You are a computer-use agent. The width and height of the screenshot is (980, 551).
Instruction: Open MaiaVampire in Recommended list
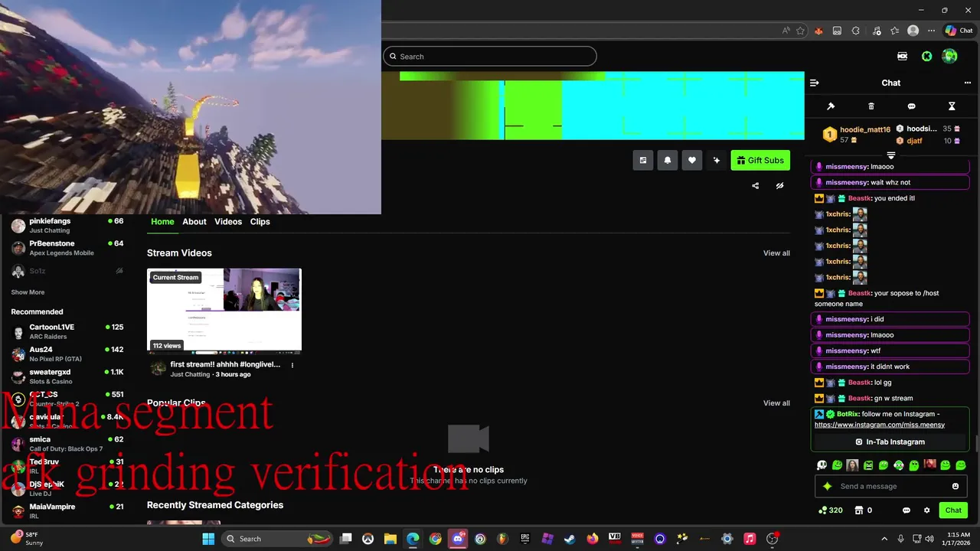[67, 510]
